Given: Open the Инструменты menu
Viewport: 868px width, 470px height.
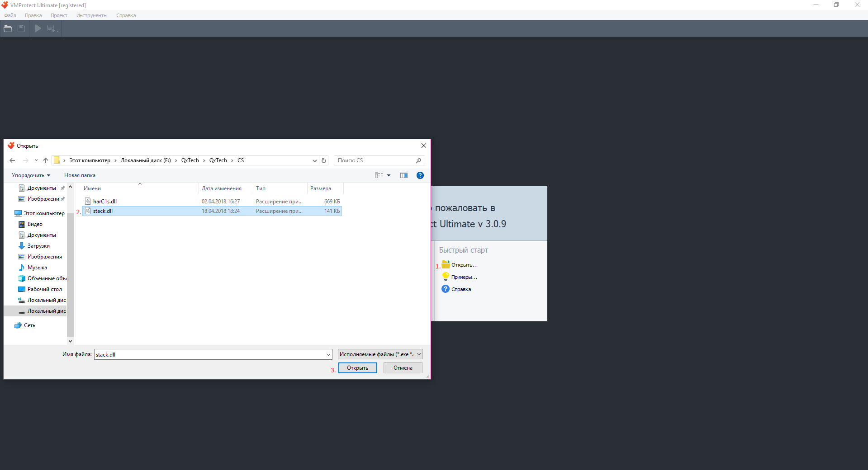Looking at the screenshot, I should click(92, 15).
